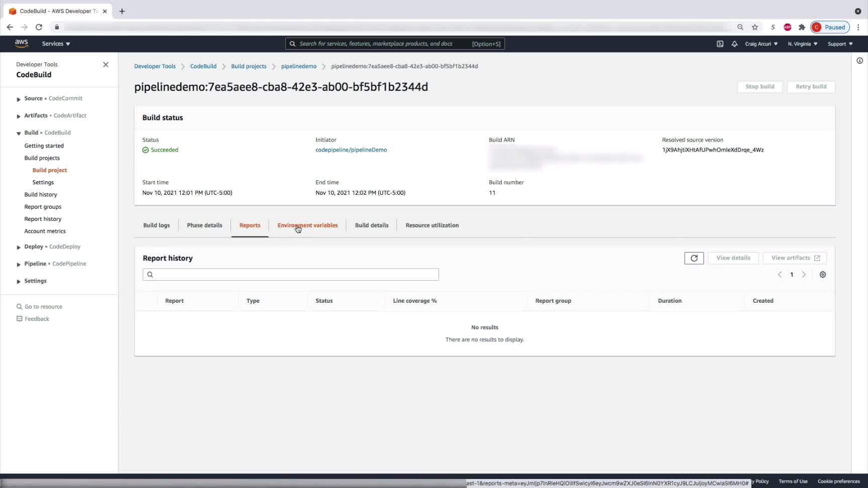Screen dimensions: 868x488
Task: Go to pipelinedemo breadcrumb link
Action: tap(299, 66)
